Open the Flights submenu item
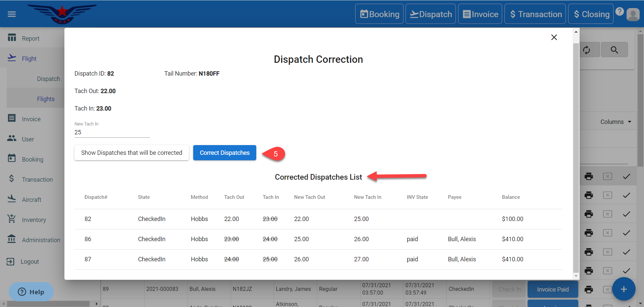Image resolution: width=644 pixels, height=307 pixels. click(x=46, y=99)
